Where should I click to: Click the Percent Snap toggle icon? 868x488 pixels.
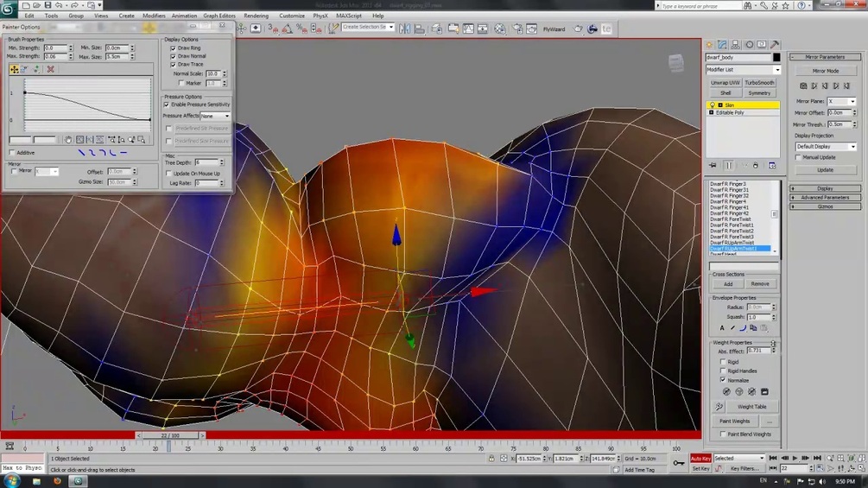click(x=301, y=29)
